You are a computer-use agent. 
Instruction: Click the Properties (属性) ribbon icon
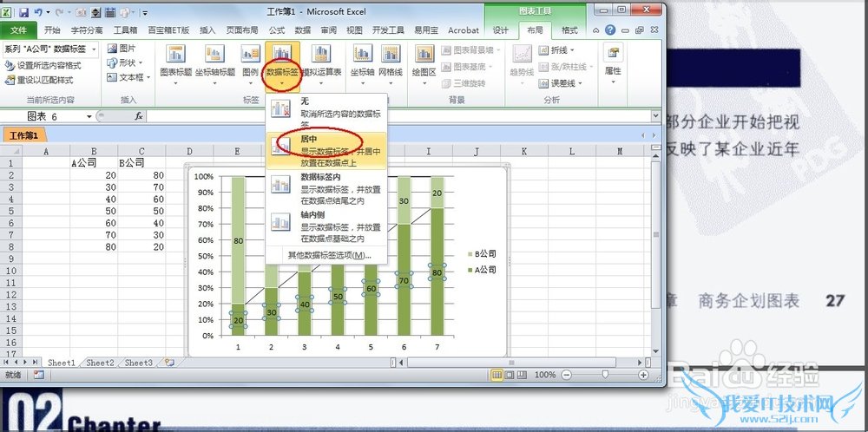tap(613, 60)
